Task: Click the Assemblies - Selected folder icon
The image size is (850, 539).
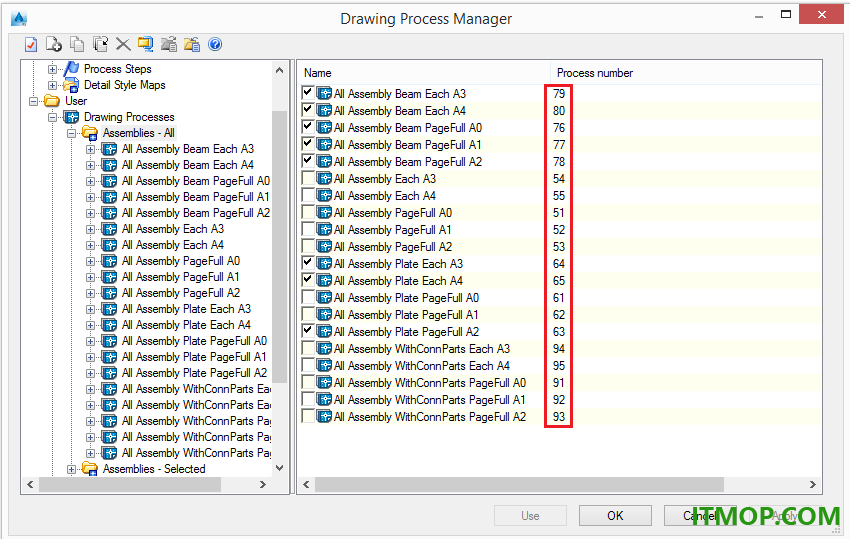Action: click(x=90, y=469)
